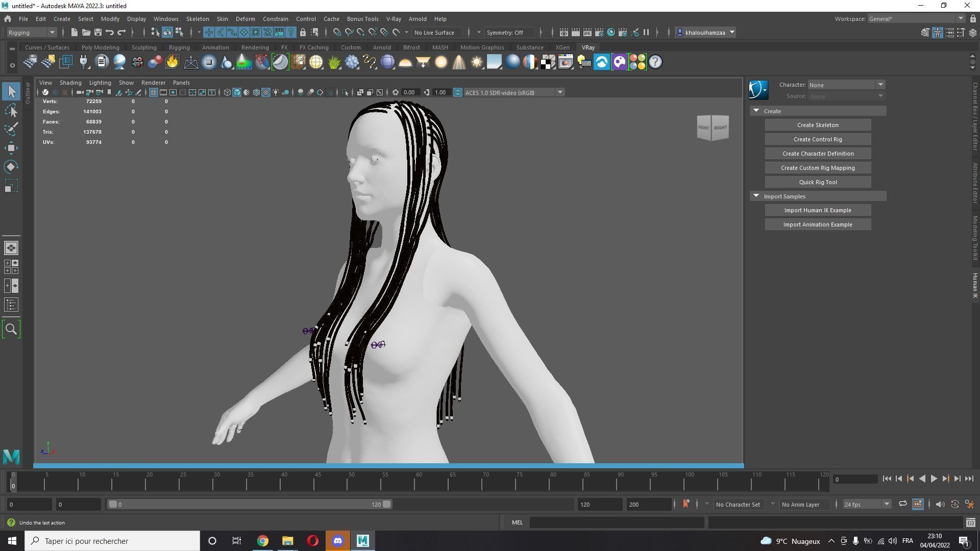Click the Maya logo at bottom left
Image resolution: width=980 pixels, height=551 pixels.
[11, 457]
